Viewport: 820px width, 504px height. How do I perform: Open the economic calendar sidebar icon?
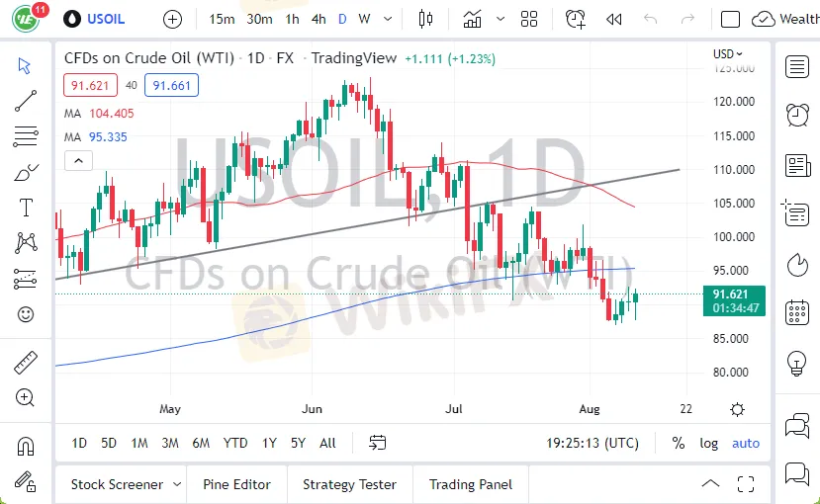pos(796,313)
